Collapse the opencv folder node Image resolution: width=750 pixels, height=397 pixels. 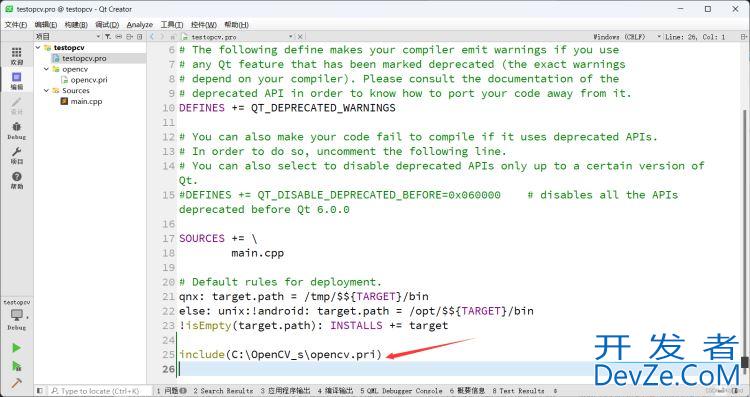[46, 69]
